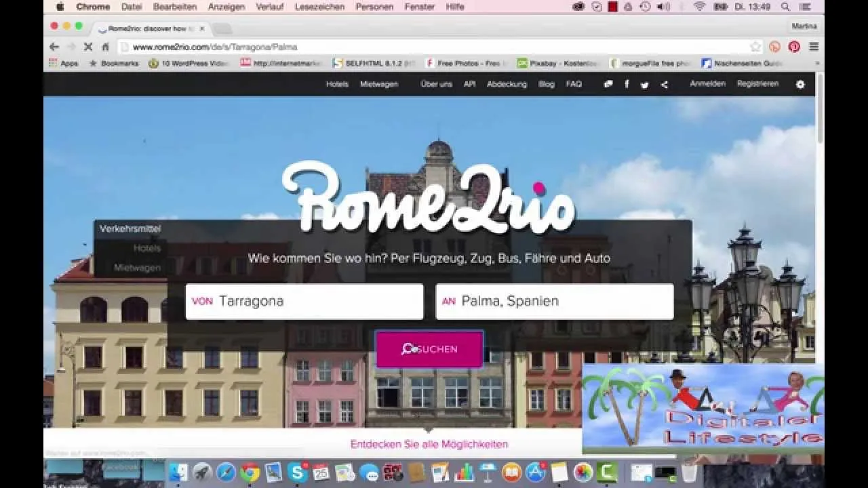Expand the bookmarks overflow chevron
The image size is (868, 488).
[817, 63]
